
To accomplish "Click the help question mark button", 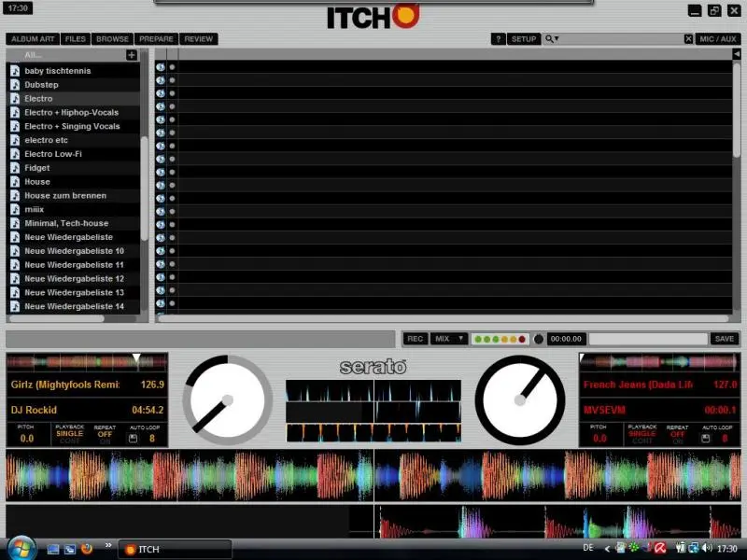I will tap(499, 39).
